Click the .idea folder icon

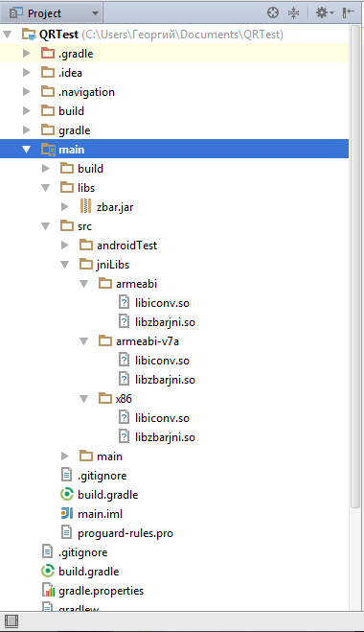(48, 73)
